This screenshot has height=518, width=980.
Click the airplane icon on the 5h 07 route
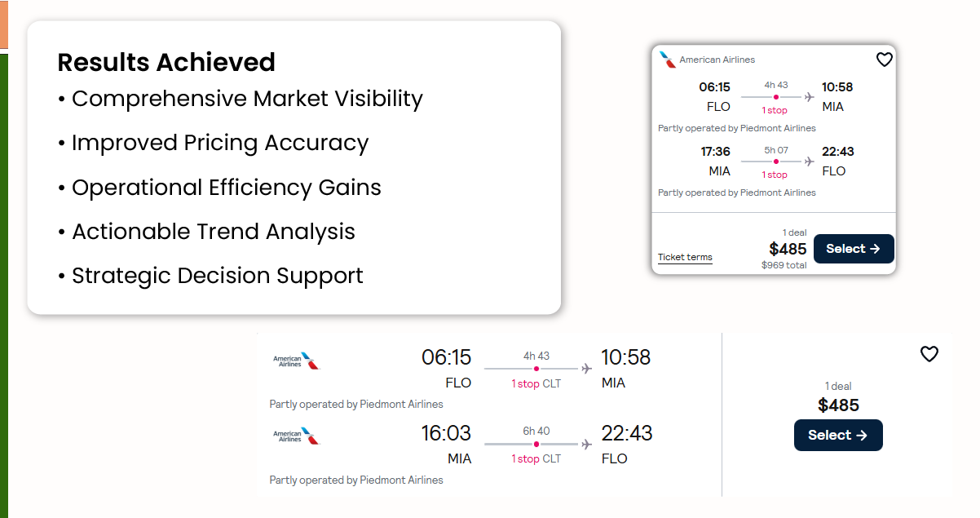pos(809,162)
